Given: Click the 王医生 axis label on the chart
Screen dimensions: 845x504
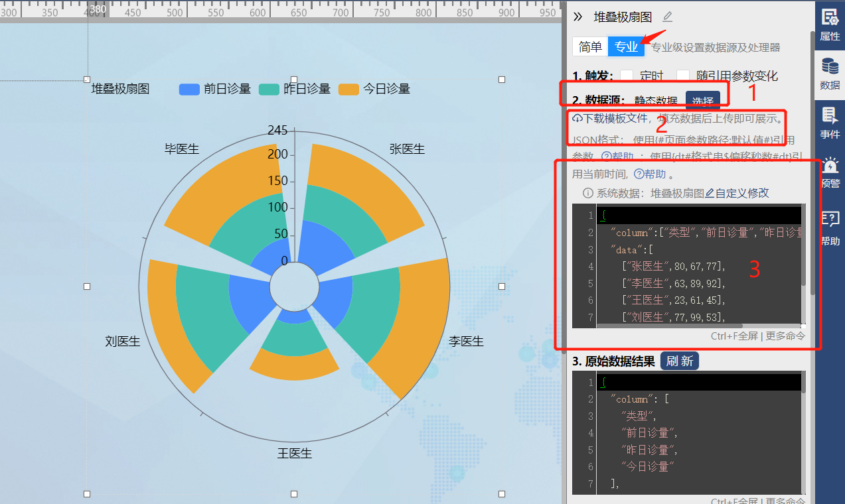Looking at the screenshot, I should [x=295, y=454].
